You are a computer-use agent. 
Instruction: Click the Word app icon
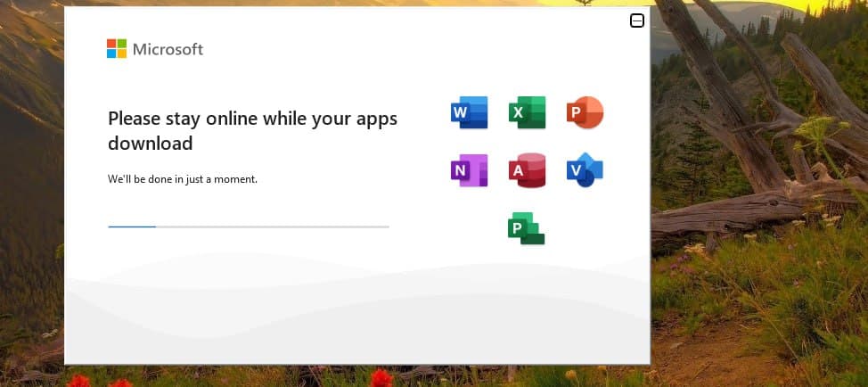coord(470,112)
